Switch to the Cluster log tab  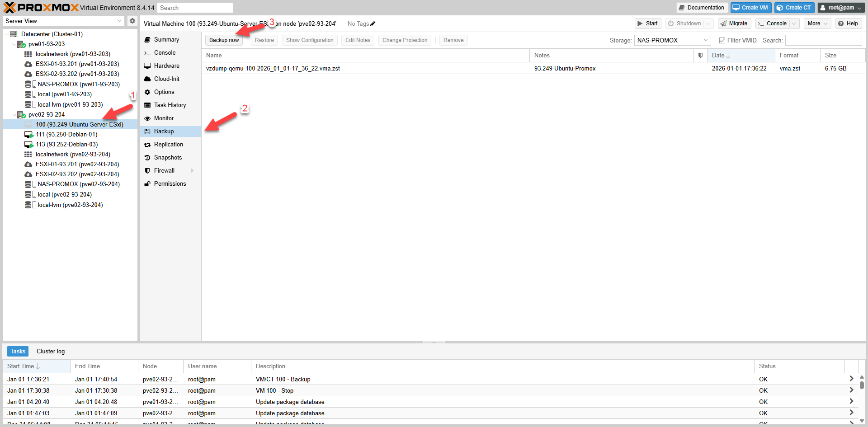pos(50,351)
